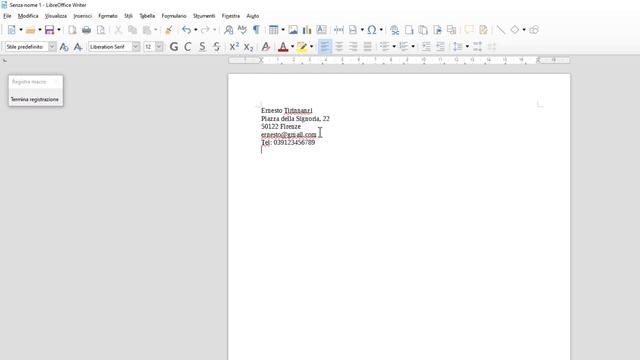Open 'Liberation Serif' font name dropdown
The image size is (640, 360).
coord(136,47)
